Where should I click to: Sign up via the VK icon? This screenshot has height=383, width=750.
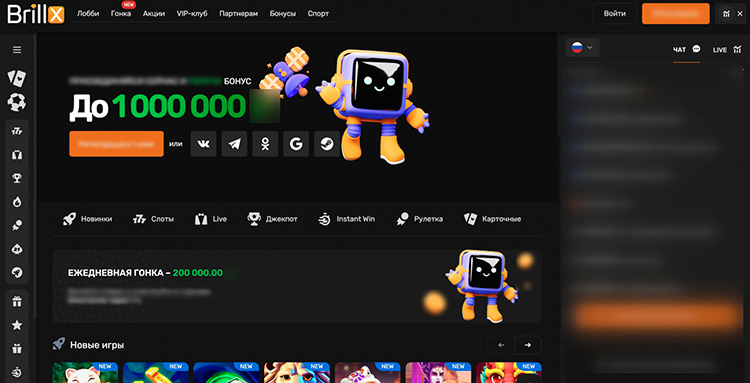click(203, 144)
